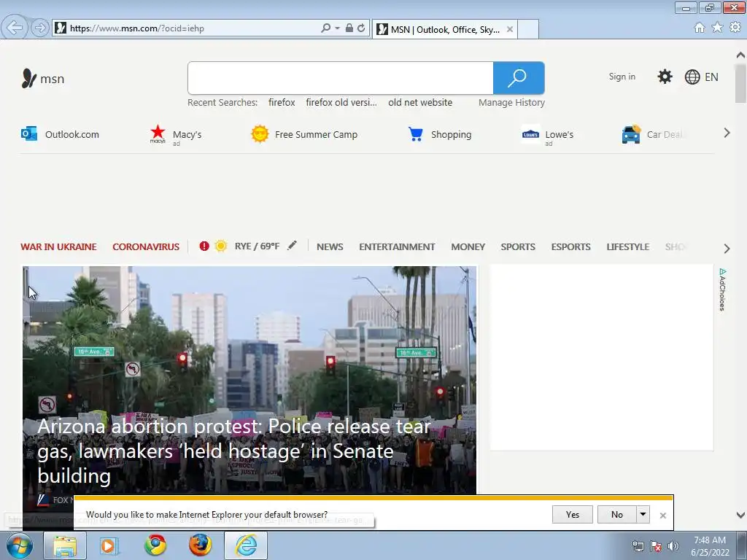747x560 pixels.
Task: Click the red weather alert icon
Action: point(204,246)
